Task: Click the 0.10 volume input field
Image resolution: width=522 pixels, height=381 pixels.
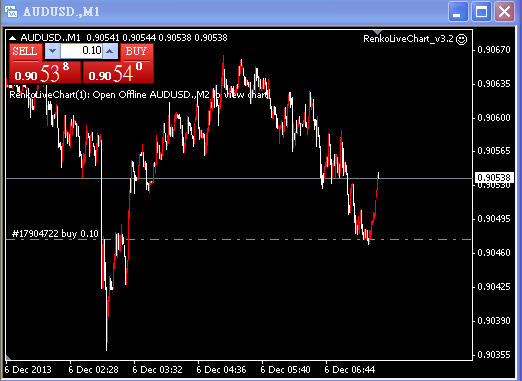Action: 81,51
